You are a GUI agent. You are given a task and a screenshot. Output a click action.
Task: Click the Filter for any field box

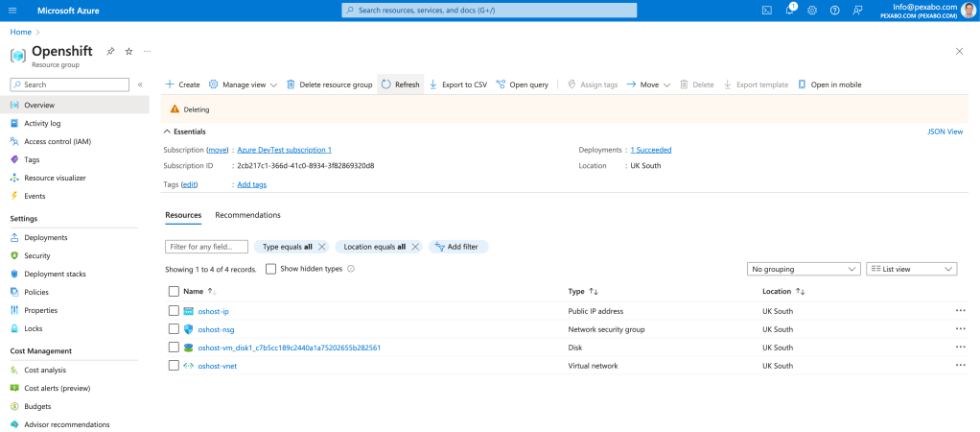206,247
